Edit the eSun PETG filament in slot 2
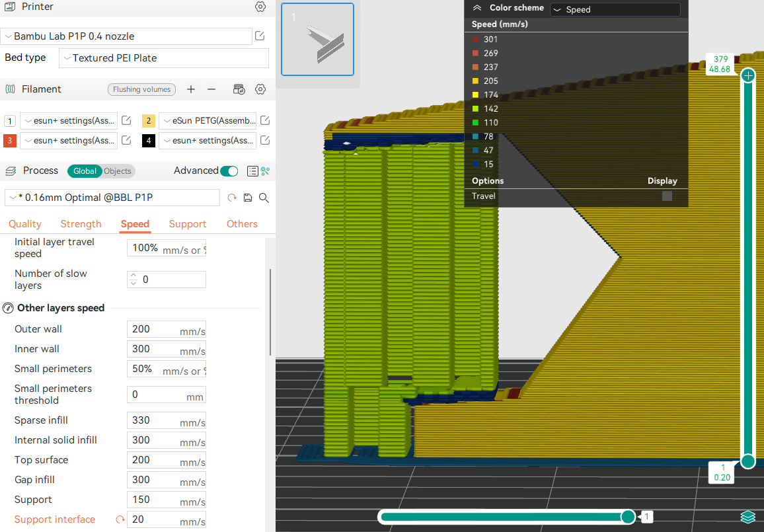Image resolution: width=764 pixels, height=532 pixels. coord(265,120)
